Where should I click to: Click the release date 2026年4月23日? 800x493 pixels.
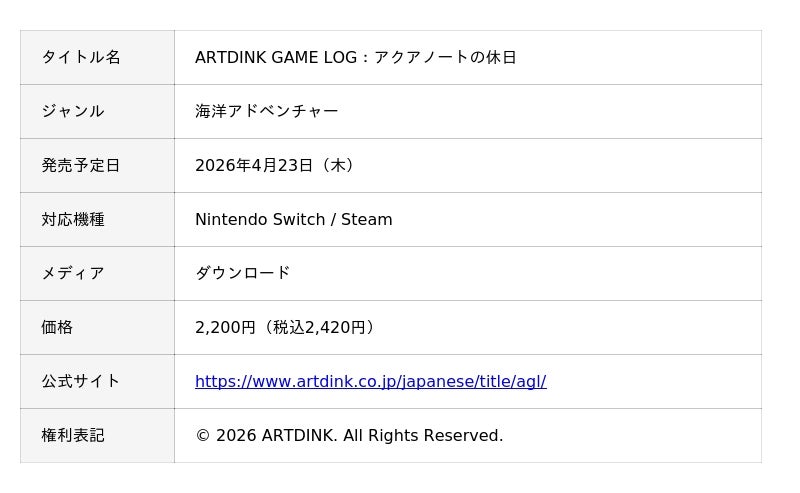click(x=254, y=165)
